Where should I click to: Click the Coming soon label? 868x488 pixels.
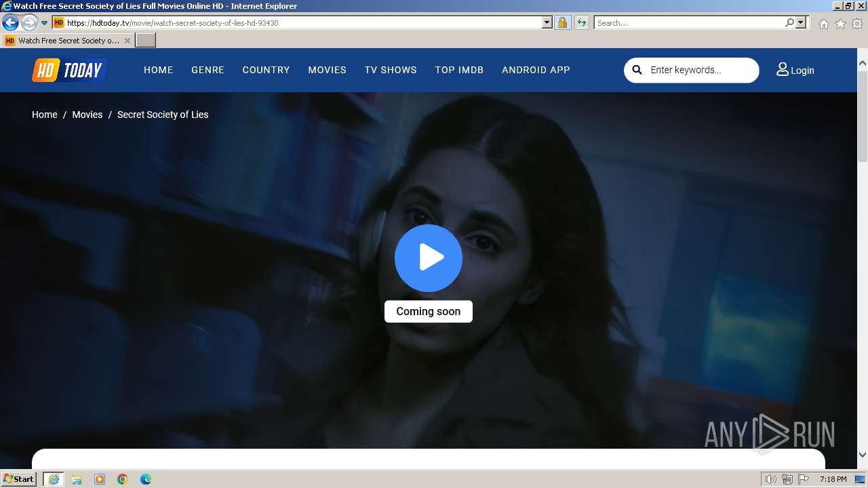[x=429, y=311]
